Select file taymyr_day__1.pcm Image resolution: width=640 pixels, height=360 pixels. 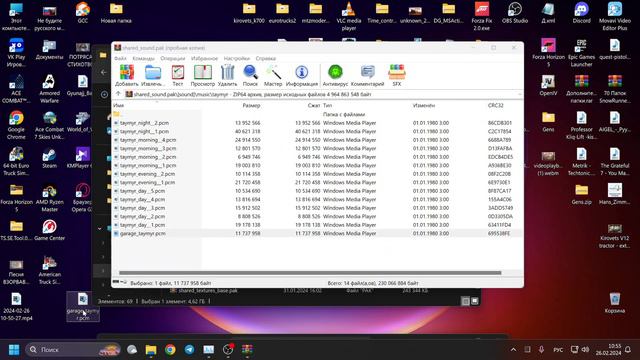point(317,225)
